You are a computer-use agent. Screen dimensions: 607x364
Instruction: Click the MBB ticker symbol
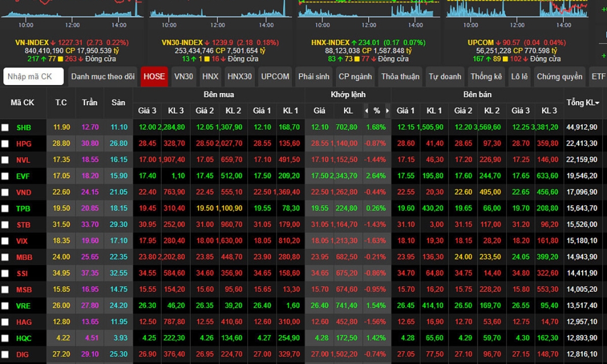(x=24, y=257)
